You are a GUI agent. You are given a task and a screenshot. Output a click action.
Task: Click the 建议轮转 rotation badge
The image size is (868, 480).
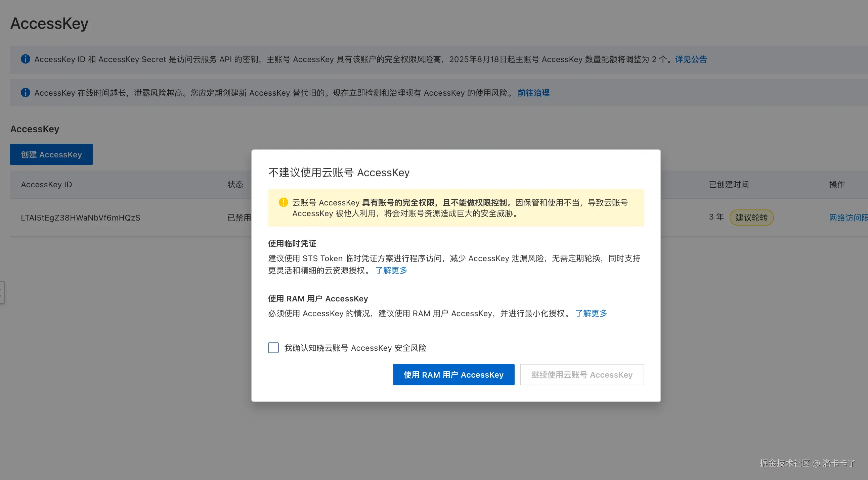pos(751,218)
